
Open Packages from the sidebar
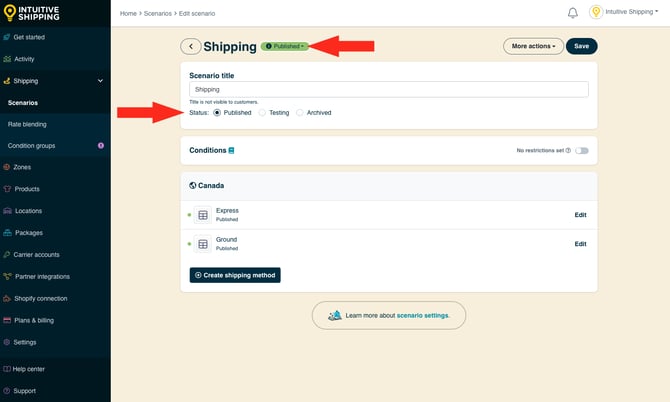[x=28, y=232]
